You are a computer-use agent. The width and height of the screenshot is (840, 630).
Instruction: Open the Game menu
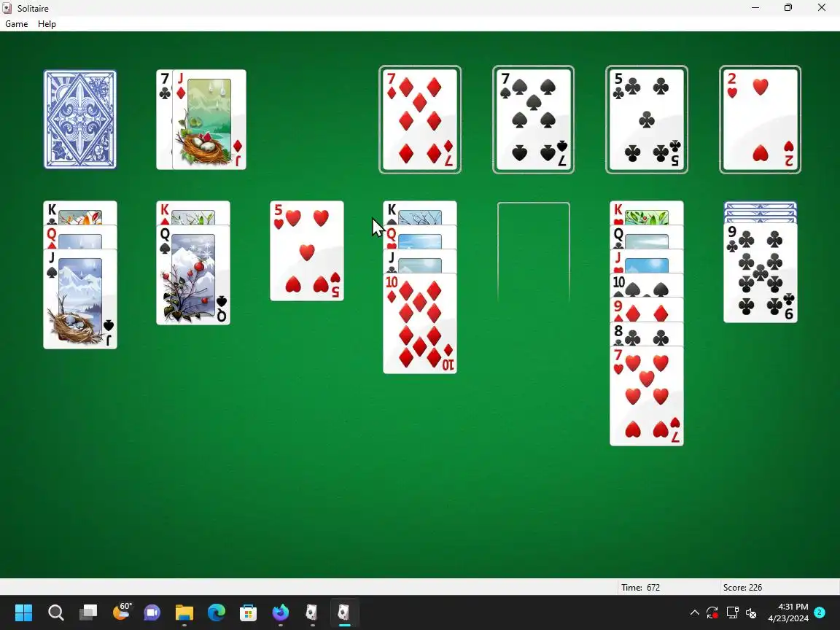click(x=17, y=24)
